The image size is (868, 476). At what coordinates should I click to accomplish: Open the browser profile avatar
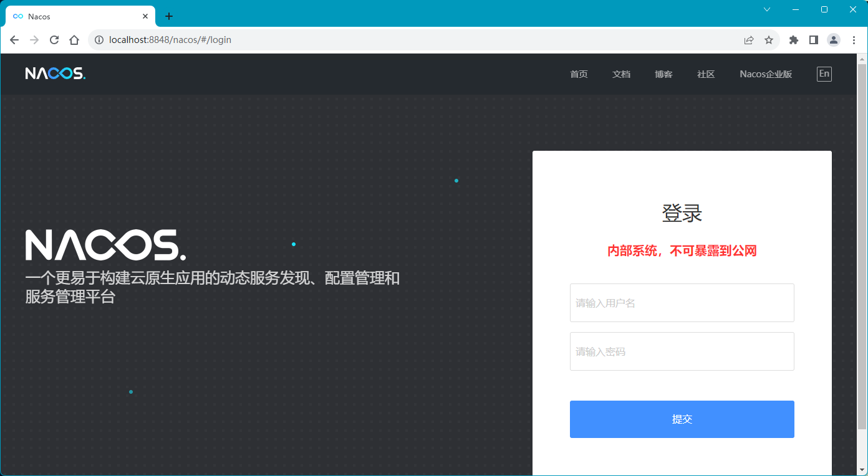click(x=834, y=40)
